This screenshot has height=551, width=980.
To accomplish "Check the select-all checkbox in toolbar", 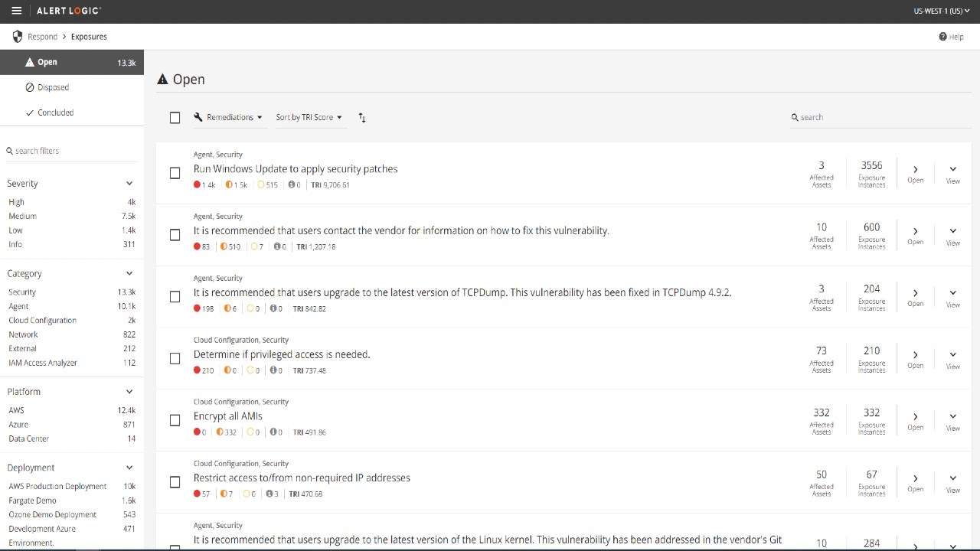I will click(x=175, y=118).
